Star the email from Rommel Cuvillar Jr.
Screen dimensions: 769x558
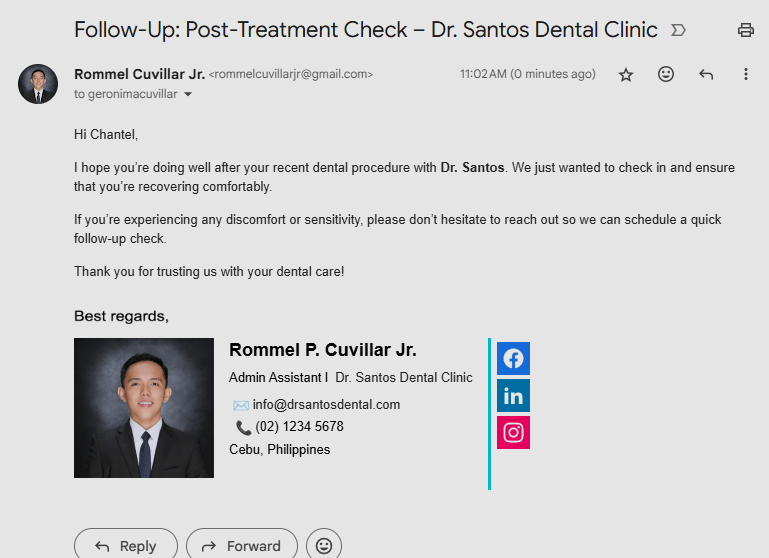(626, 75)
